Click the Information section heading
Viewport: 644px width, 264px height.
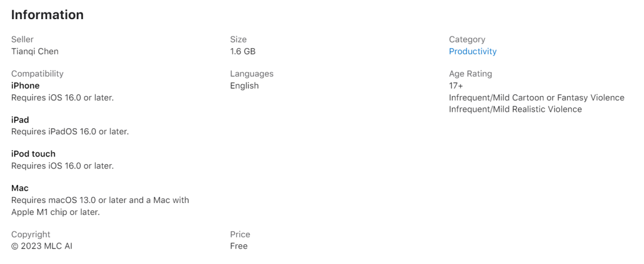[x=47, y=15]
